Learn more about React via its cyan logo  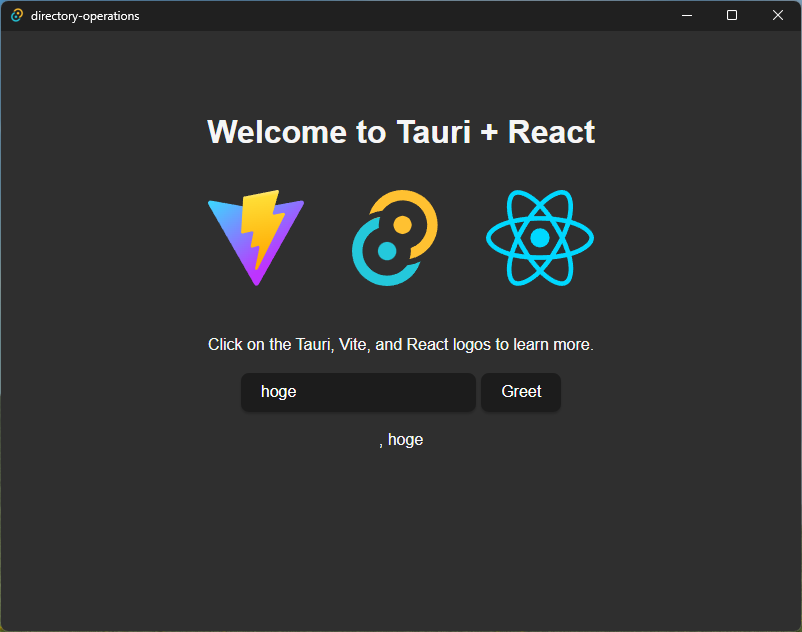[540, 238]
